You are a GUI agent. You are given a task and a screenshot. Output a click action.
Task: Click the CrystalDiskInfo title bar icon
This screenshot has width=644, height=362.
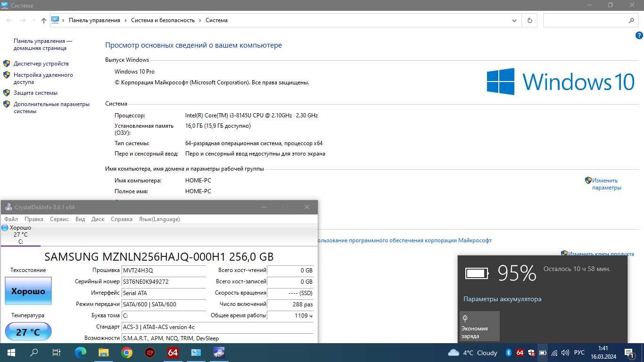point(8,207)
